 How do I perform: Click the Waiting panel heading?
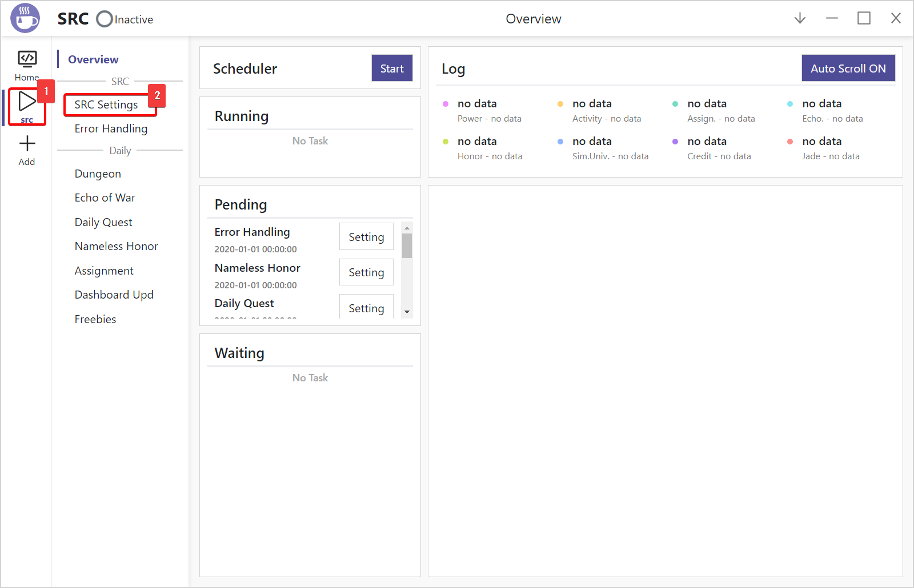click(x=239, y=353)
